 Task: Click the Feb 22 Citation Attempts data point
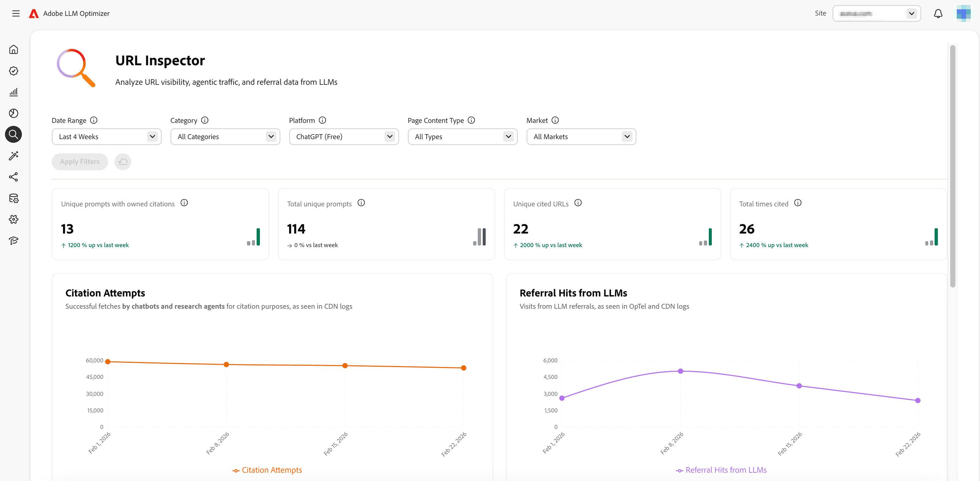pos(464,368)
